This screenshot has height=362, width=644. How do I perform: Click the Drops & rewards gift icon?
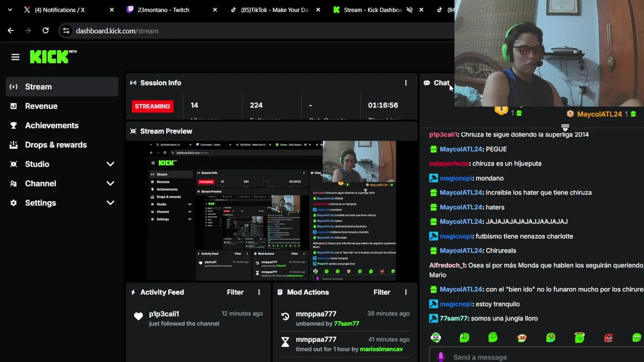click(x=14, y=145)
